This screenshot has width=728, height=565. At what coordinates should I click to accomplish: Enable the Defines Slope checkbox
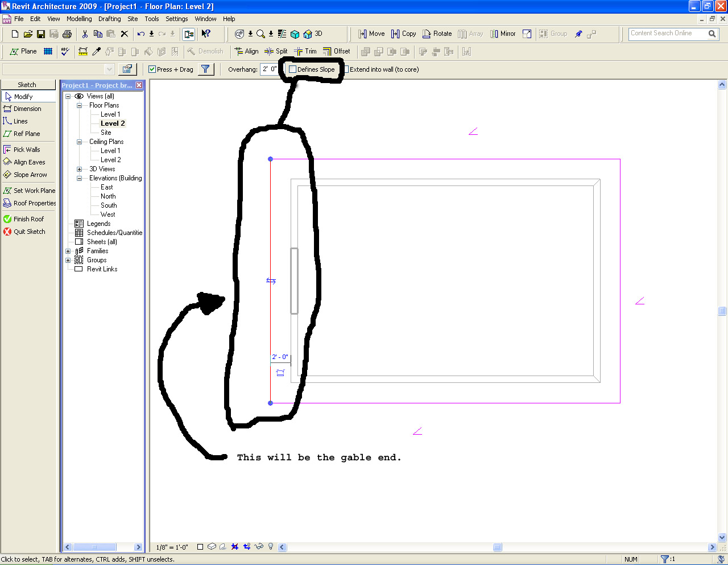point(293,69)
